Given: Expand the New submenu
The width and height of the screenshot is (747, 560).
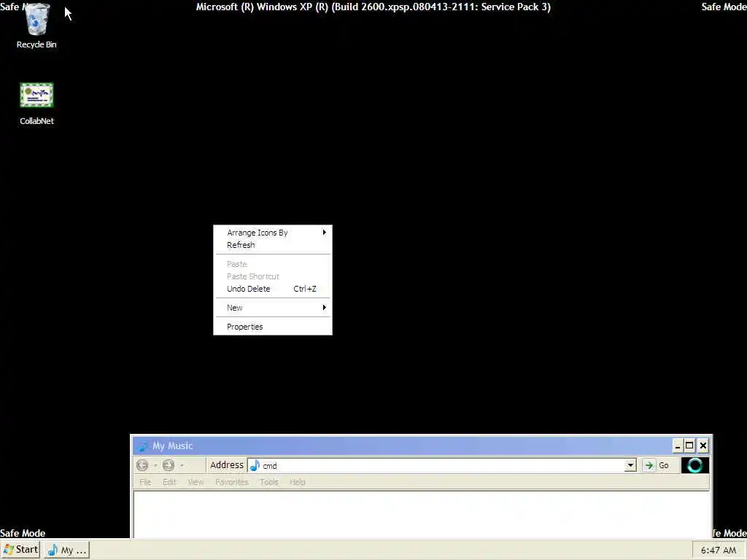Looking at the screenshot, I should tap(273, 308).
